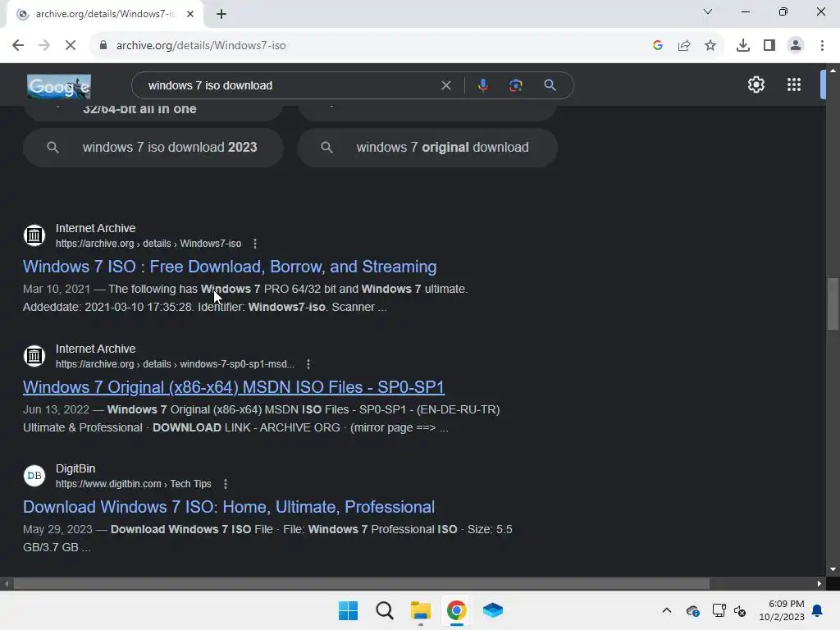Search 32/64-bit all in one suggestion
The height and width of the screenshot is (630, 840).
[x=153, y=110]
